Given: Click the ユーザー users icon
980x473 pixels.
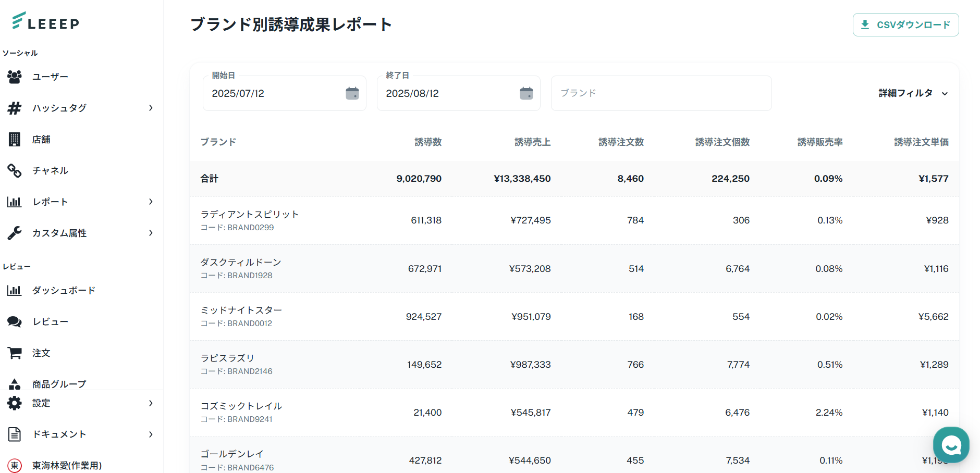Looking at the screenshot, I should [x=15, y=77].
